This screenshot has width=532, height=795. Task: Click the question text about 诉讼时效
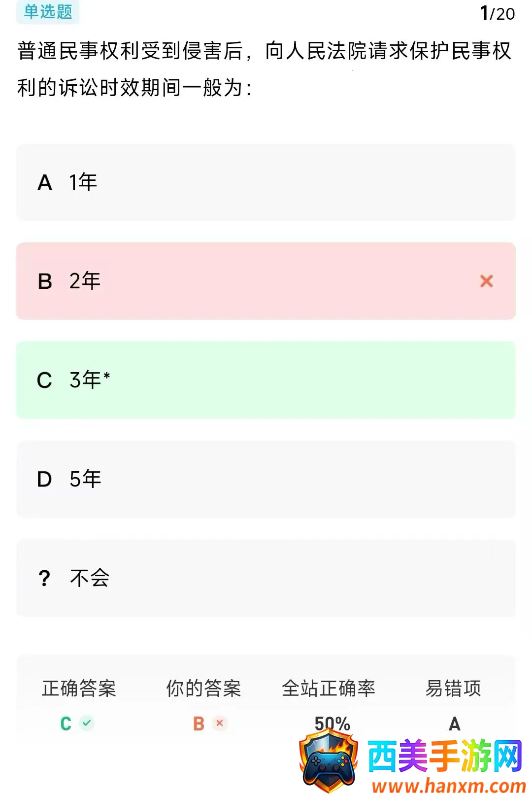point(265,69)
